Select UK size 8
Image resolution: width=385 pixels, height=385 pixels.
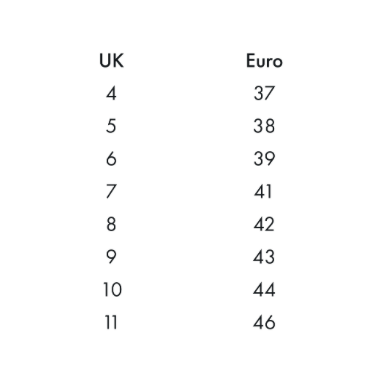click(111, 224)
